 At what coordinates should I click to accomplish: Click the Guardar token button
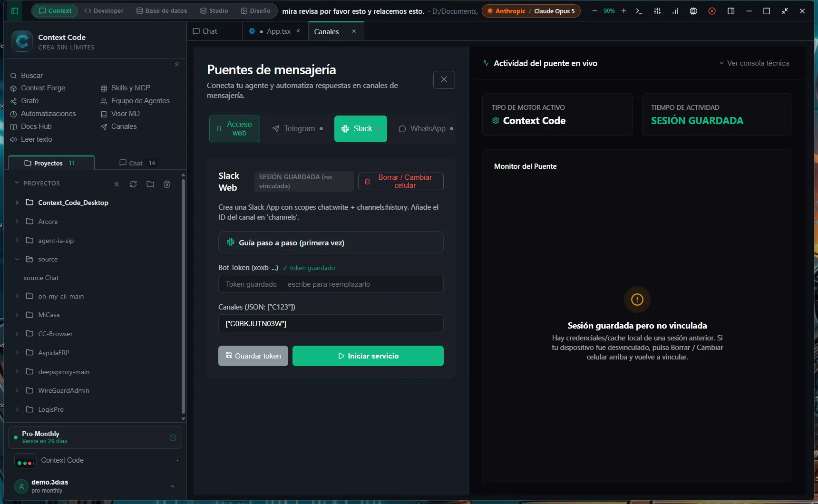tap(253, 356)
